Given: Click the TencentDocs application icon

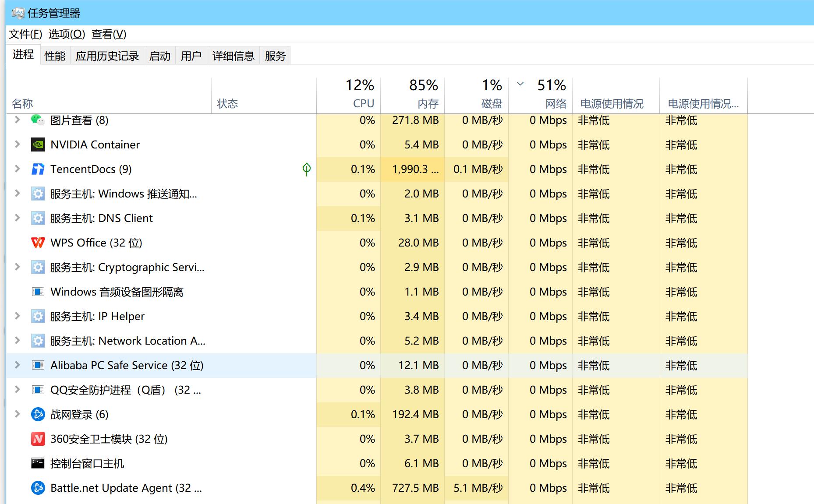Looking at the screenshot, I should (x=38, y=169).
